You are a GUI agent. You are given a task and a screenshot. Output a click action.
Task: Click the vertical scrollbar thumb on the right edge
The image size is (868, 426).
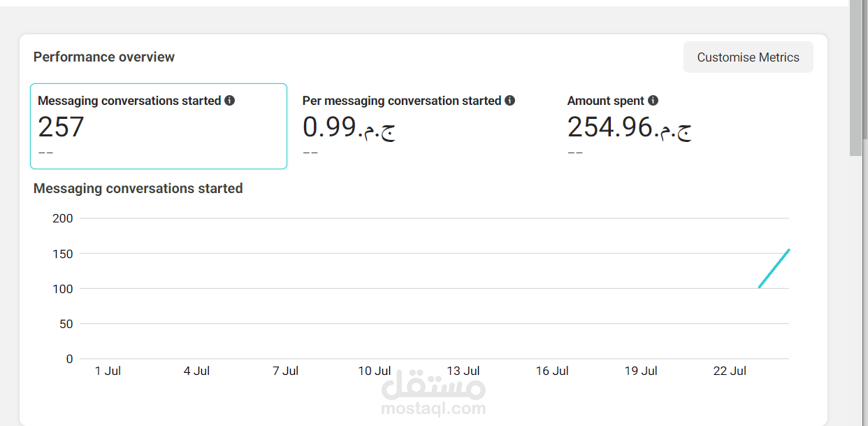pos(856,77)
